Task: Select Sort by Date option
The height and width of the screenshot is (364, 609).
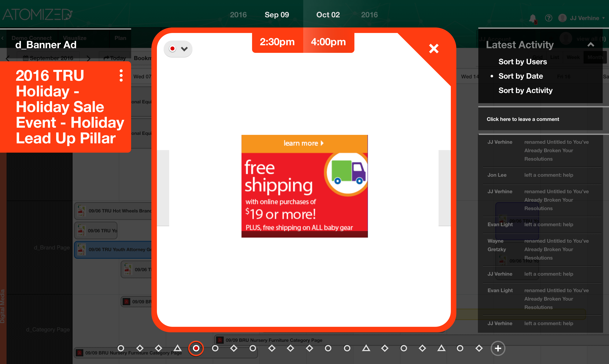Action: [521, 76]
